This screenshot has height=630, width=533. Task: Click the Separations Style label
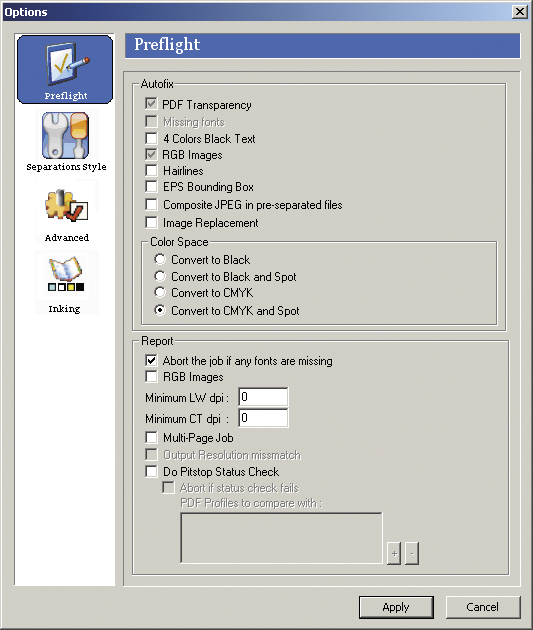coord(66,167)
